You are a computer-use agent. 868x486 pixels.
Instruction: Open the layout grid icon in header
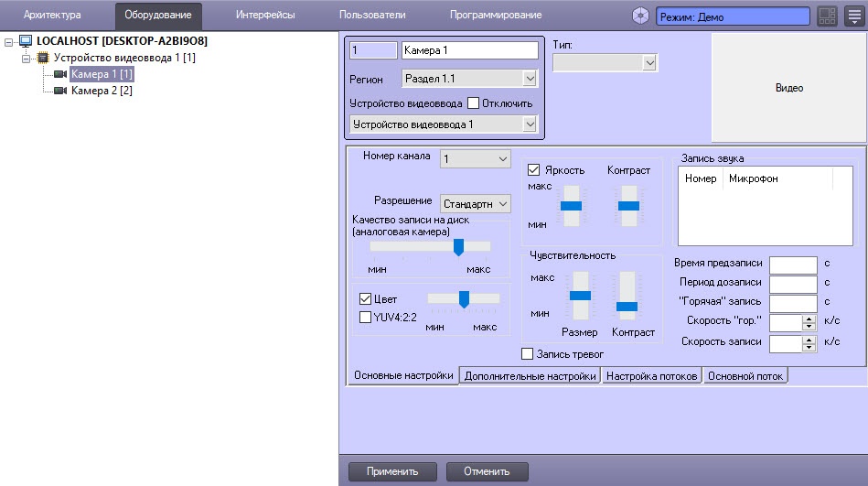tap(827, 16)
